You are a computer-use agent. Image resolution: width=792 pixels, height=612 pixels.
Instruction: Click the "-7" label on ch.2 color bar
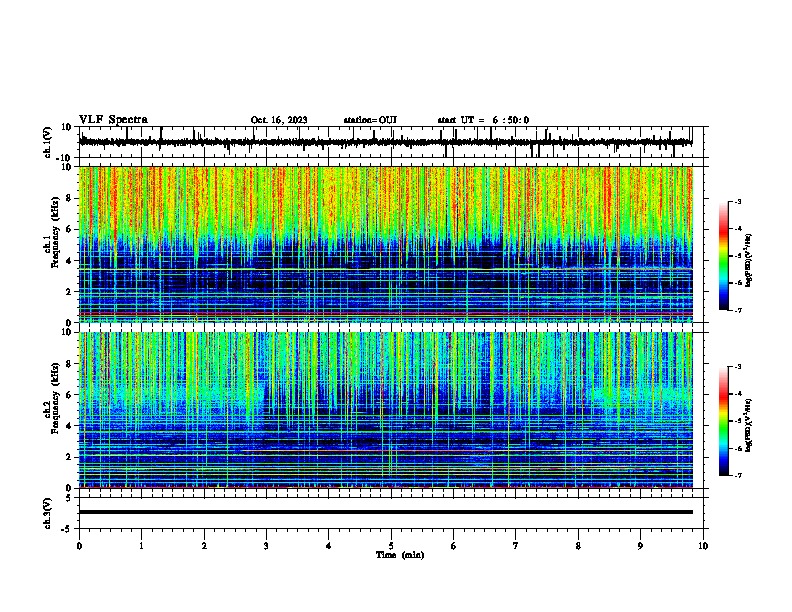click(738, 476)
